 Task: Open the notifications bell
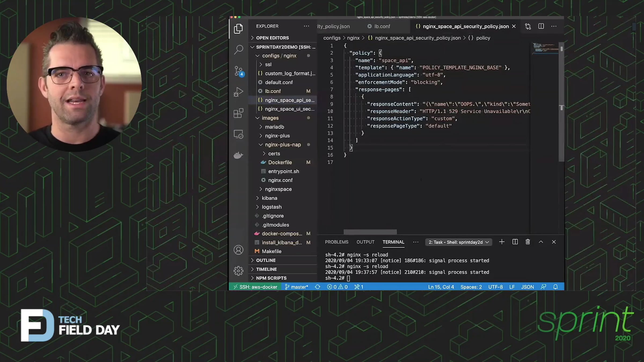[x=555, y=287]
